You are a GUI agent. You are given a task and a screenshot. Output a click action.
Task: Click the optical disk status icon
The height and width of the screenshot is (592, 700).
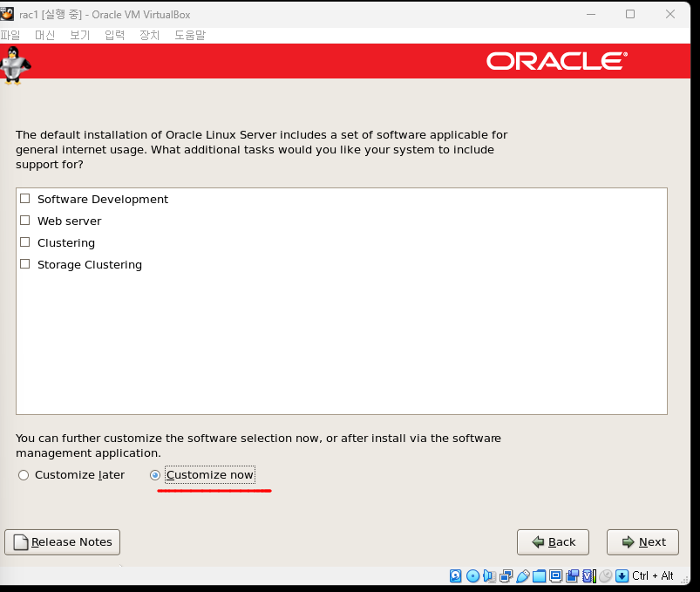[x=472, y=576]
